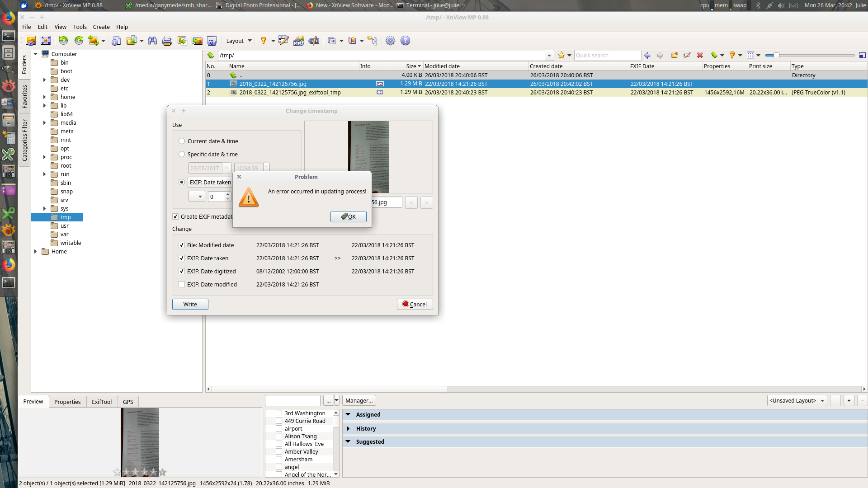
Task: Open the Layout dropdown
Action: point(239,41)
